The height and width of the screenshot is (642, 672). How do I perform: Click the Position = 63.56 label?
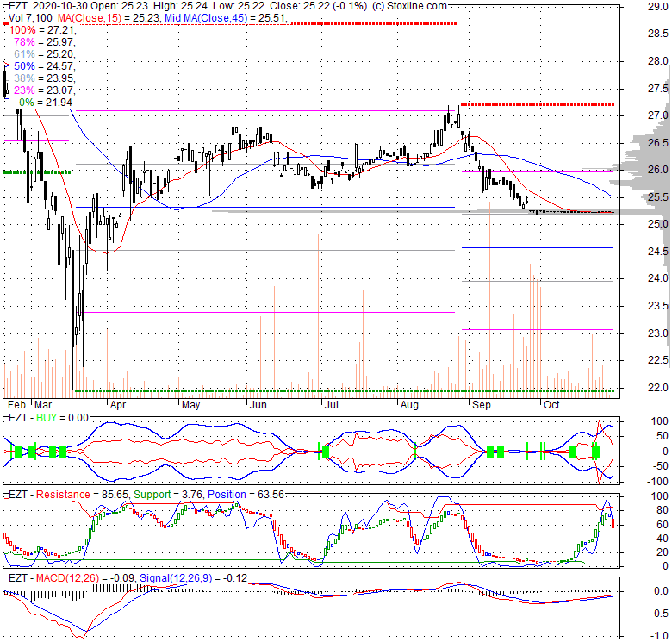[246, 495]
